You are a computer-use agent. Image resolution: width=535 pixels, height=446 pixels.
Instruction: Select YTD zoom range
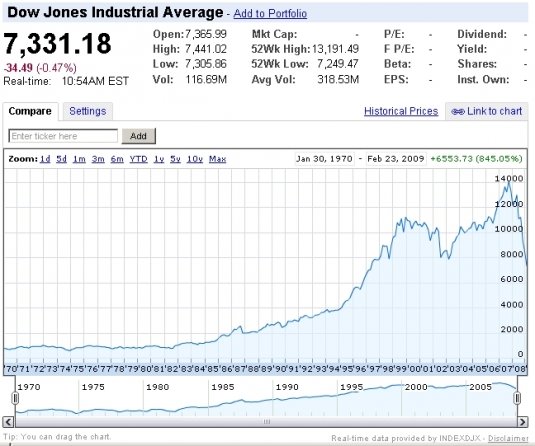139,159
